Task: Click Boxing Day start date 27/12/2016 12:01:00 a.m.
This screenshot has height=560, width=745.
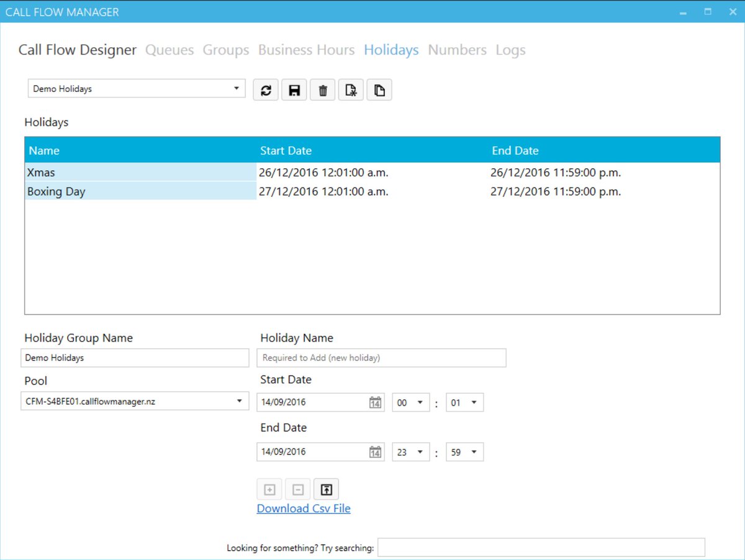Action: coord(323,192)
